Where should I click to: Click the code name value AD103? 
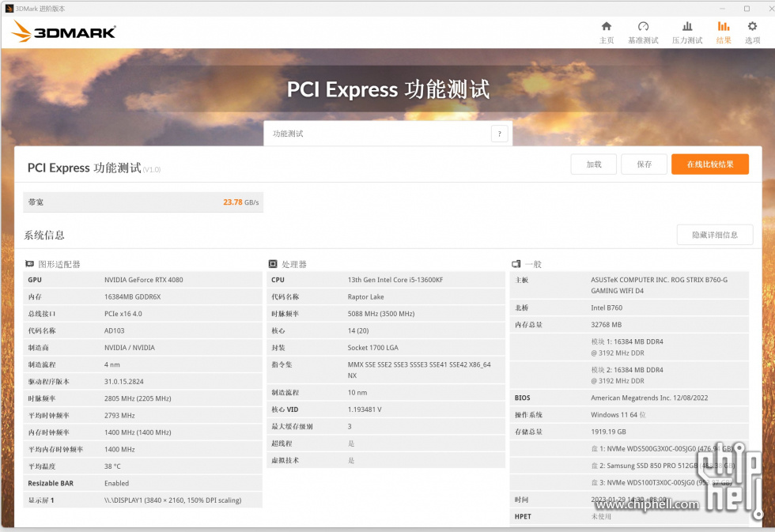tap(114, 330)
